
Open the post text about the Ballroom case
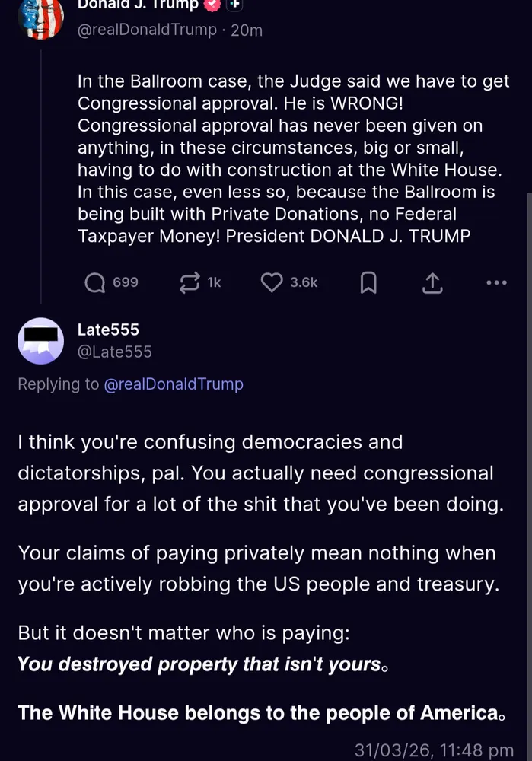coord(293,159)
